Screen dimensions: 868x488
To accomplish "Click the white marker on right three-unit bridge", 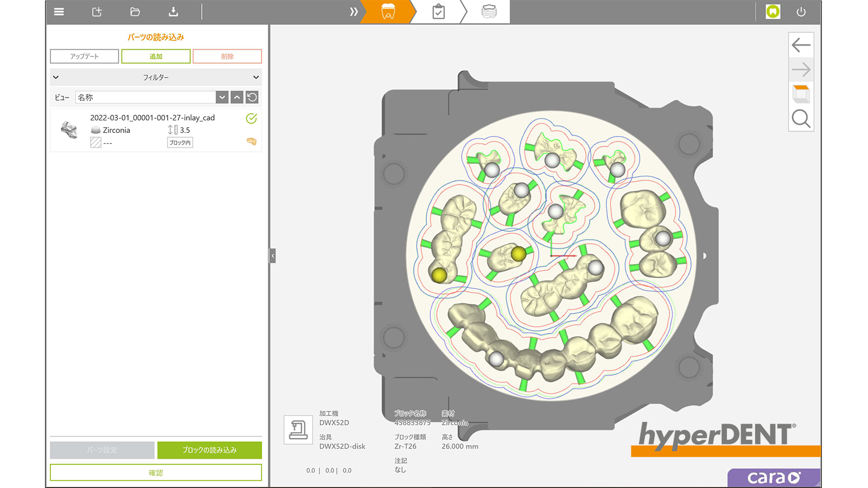I will tap(663, 238).
